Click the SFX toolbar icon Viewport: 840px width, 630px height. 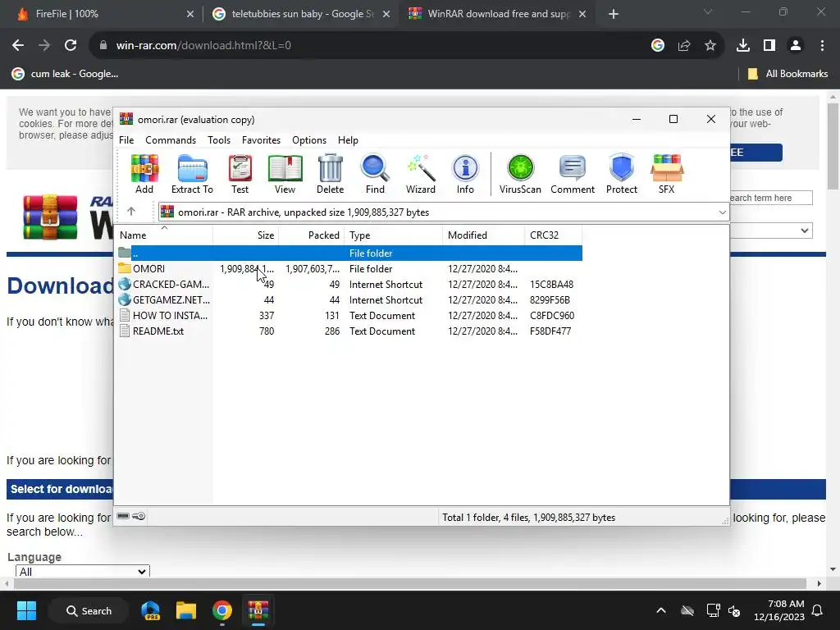coord(666,174)
